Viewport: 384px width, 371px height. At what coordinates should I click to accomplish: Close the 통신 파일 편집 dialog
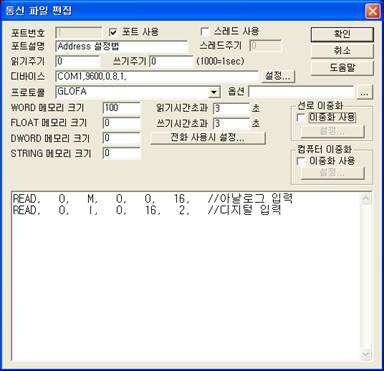point(372,11)
